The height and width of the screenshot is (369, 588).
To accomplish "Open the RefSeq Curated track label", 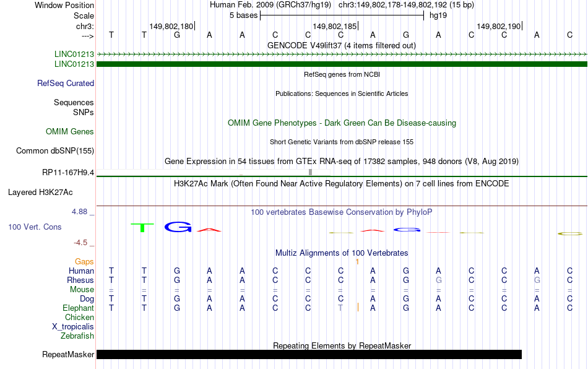I will point(65,83).
